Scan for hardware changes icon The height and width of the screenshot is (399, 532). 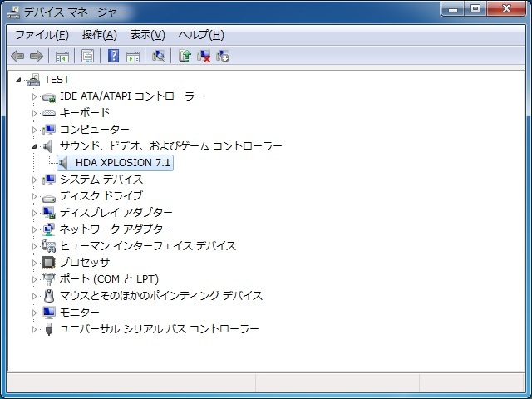(x=159, y=56)
